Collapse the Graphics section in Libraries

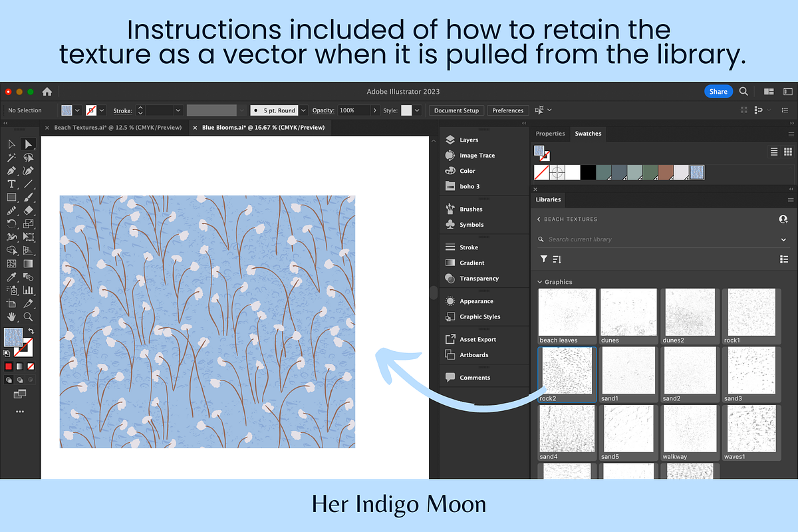tap(540, 282)
